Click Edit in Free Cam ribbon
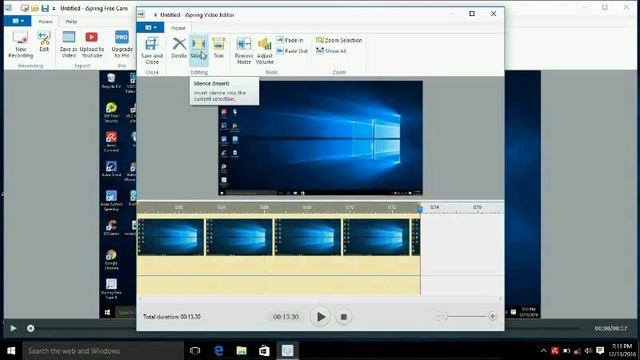Image resolution: width=640 pixels, height=360 pixels. [44, 41]
